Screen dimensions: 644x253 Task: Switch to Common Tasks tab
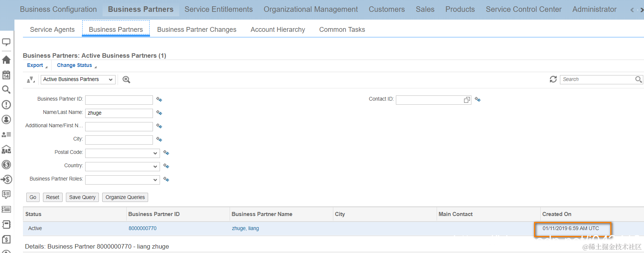(342, 30)
